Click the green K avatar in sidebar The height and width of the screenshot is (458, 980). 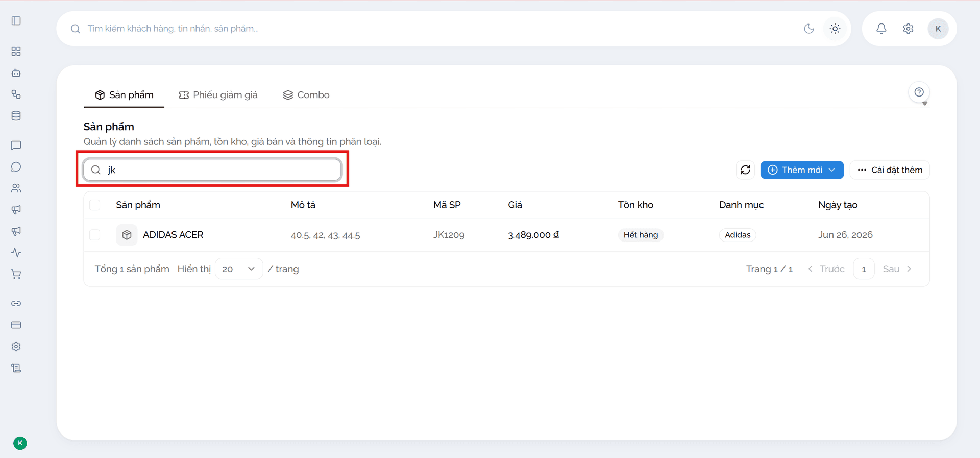coord(20,443)
